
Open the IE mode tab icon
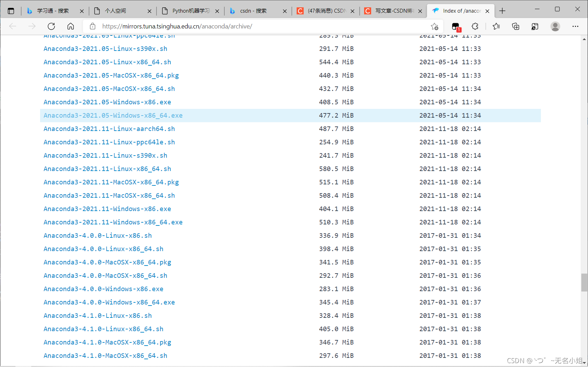[535, 26]
